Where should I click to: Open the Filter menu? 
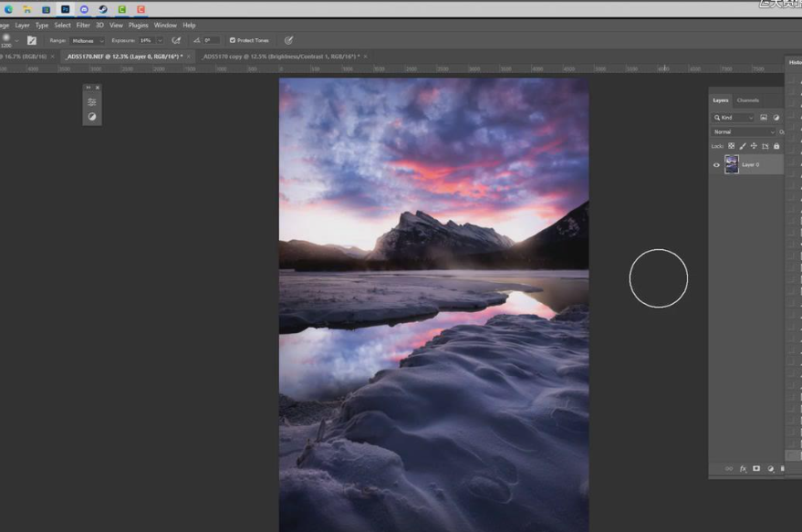pyautogui.click(x=83, y=25)
